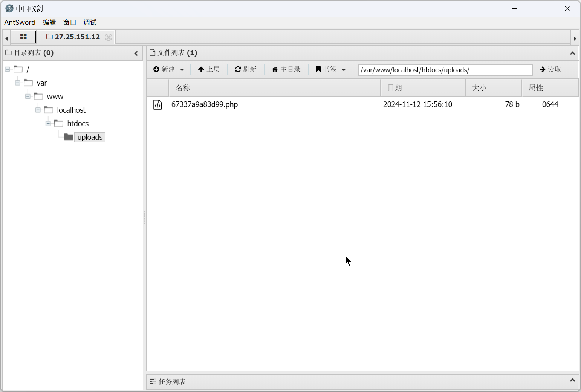Open the 调试 (Debug) menu
The height and width of the screenshot is (392, 581).
click(x=90, y=22)
